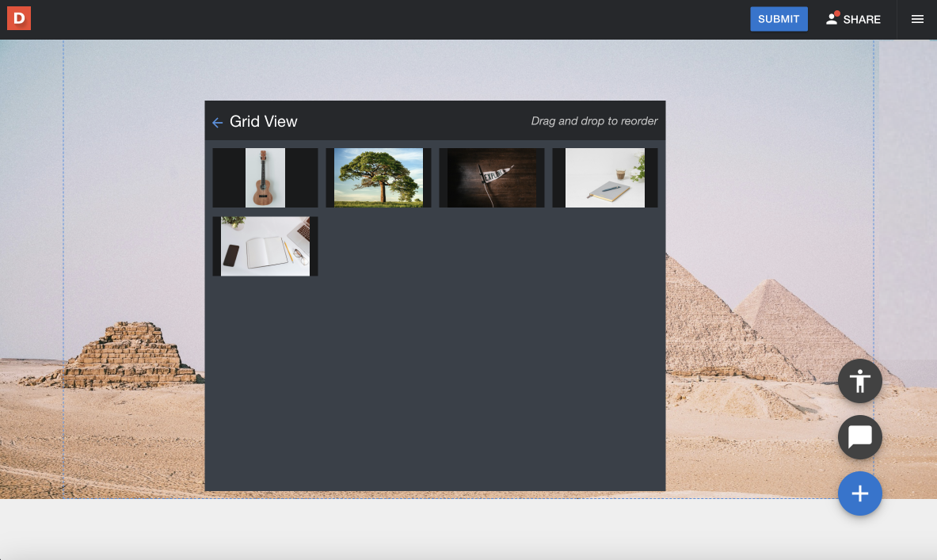Select the Explore pennant flag thumbnail
Viewport: 937px width, 560px height.
(x=492, y=177)
